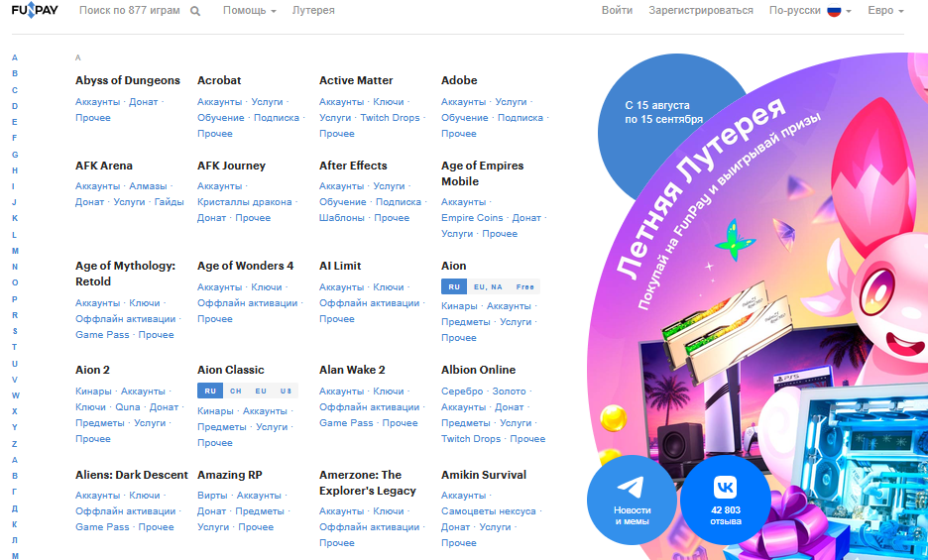Open Донат under Abyss of Dungeons

click(143, 102)
